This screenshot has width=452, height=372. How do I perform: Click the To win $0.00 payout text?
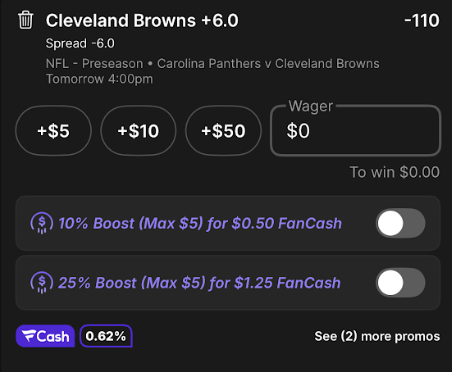point(395,172)
